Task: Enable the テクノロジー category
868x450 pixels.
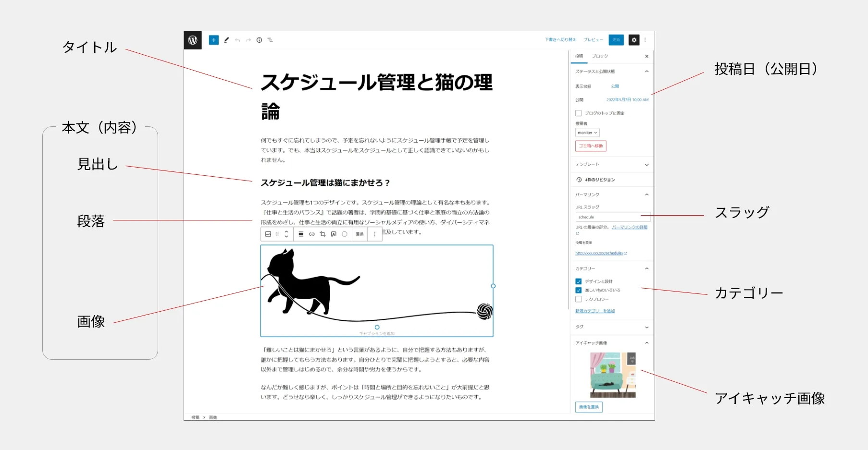Action: pyautogui.click(x=579, y=299)
